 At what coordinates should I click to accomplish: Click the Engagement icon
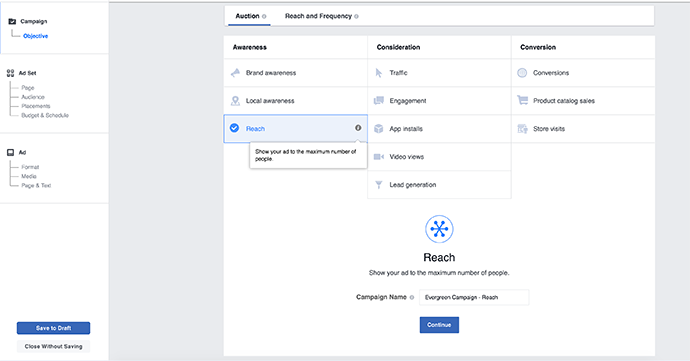(x=378, y=101)
